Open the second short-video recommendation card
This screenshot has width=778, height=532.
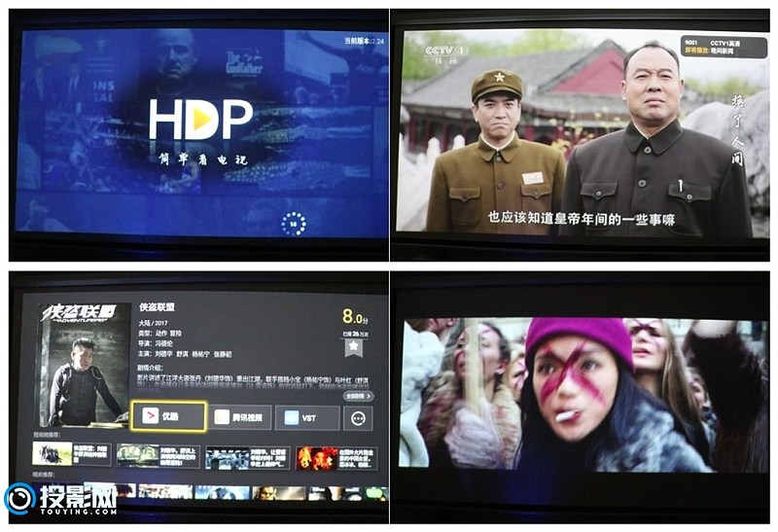click(159, 455)
